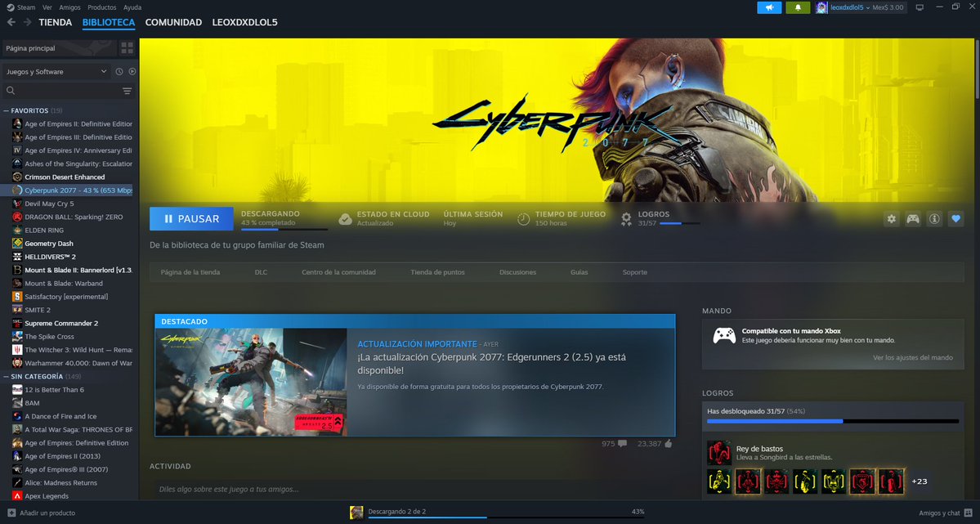Open Cyberpunk 2077 settings gear
Image resolution: width=980 pixels, height=524 pixels.
[x=891, y=219]
